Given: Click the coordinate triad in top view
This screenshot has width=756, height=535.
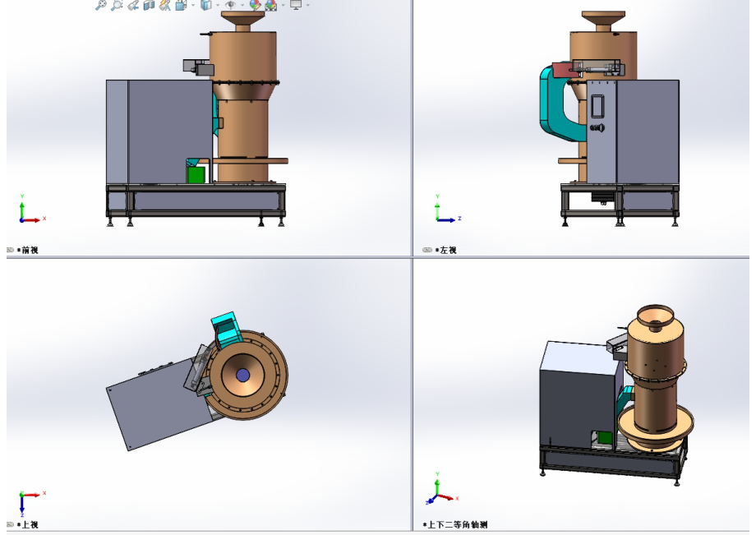Looking at the screenshot, I should tap(32, 503).
